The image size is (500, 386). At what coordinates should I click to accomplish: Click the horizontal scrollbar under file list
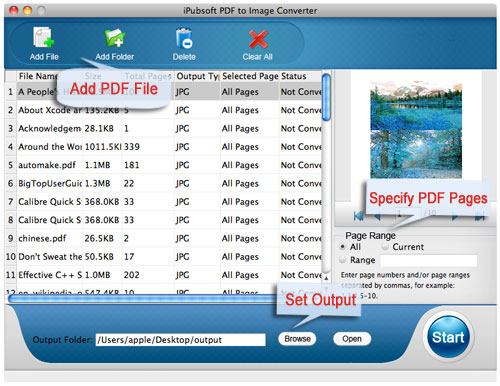coord(142,298)
